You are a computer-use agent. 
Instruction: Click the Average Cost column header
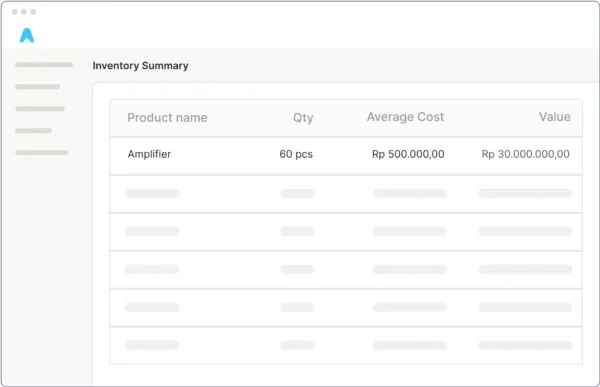(406, 117)
